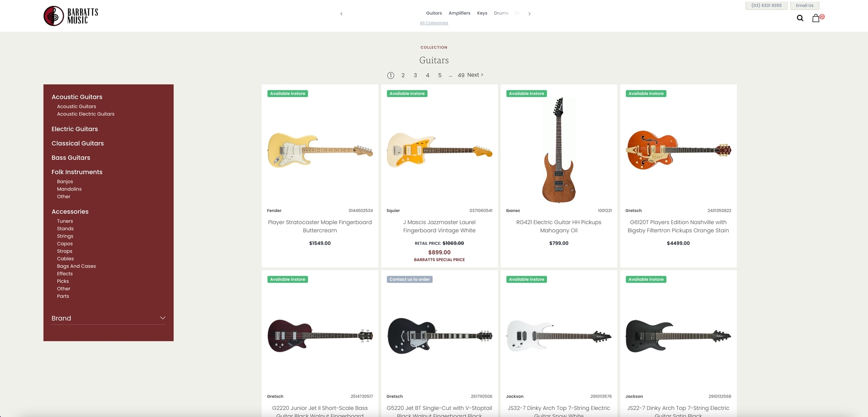Select Effects in Accessories
Image resolution: width=868 pixels, height=417 pixels.
click(x=65, y=274)
